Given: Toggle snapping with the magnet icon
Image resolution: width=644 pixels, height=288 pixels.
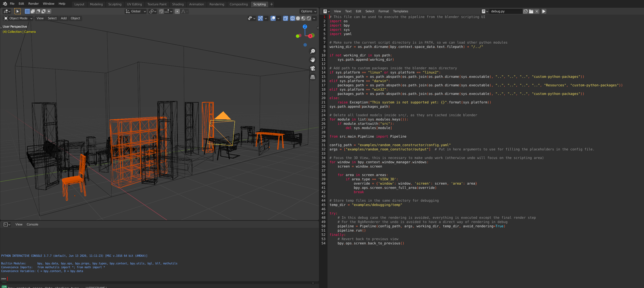Looking at the screenshot, I should tap(161, 11).
